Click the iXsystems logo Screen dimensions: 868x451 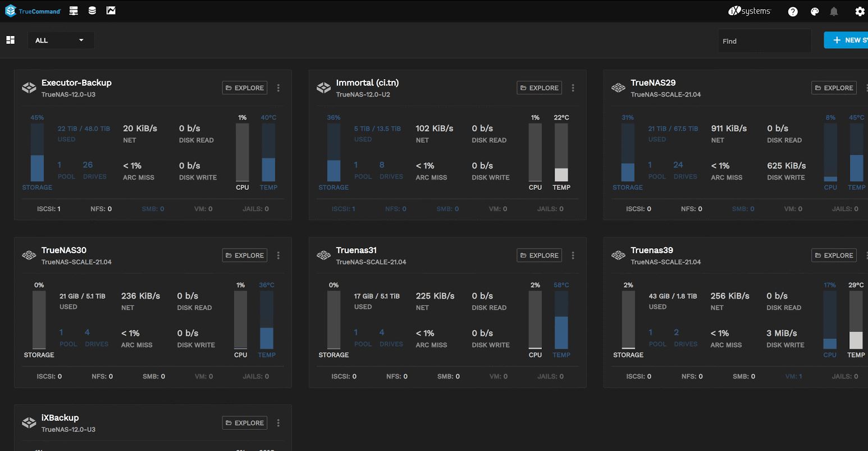click(750, 11)
